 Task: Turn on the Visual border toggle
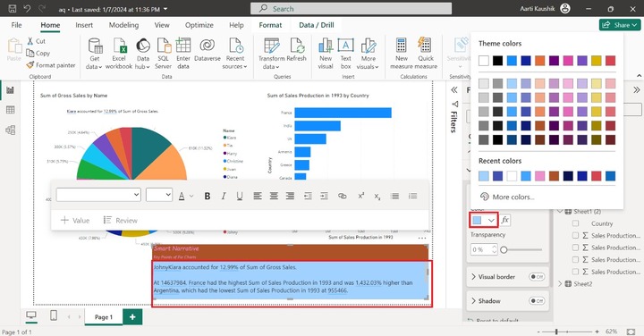click(x=537, y=277)
